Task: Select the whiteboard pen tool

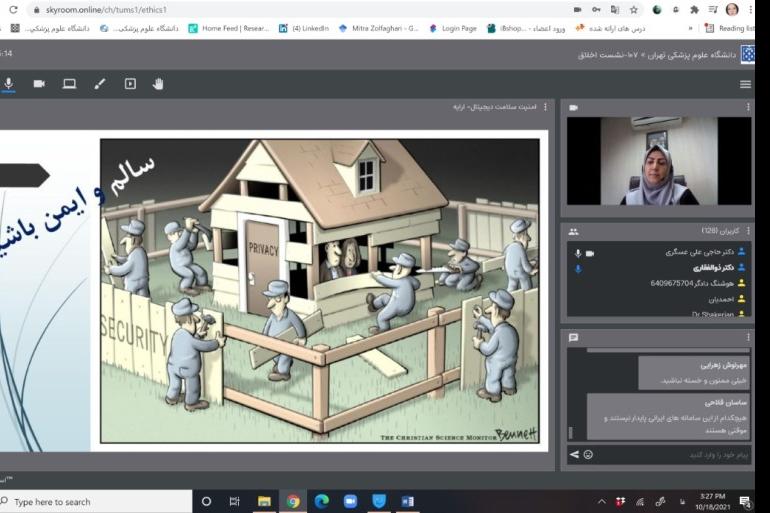Action: (x=100, y=84)
